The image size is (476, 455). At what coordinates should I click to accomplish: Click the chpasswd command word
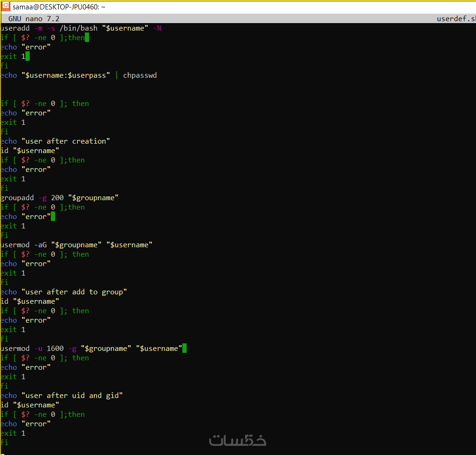coord(140,75)
